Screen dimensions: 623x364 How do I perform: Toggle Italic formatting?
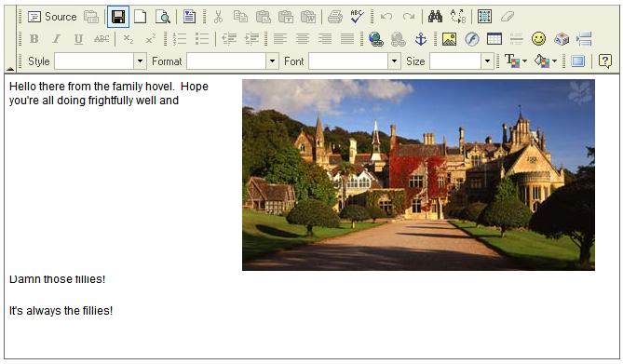[x=57, y=39]
